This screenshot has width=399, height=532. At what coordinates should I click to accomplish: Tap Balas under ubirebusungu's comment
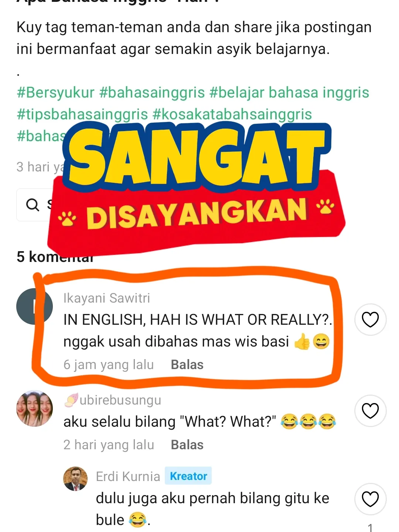(x=187, y=445)
